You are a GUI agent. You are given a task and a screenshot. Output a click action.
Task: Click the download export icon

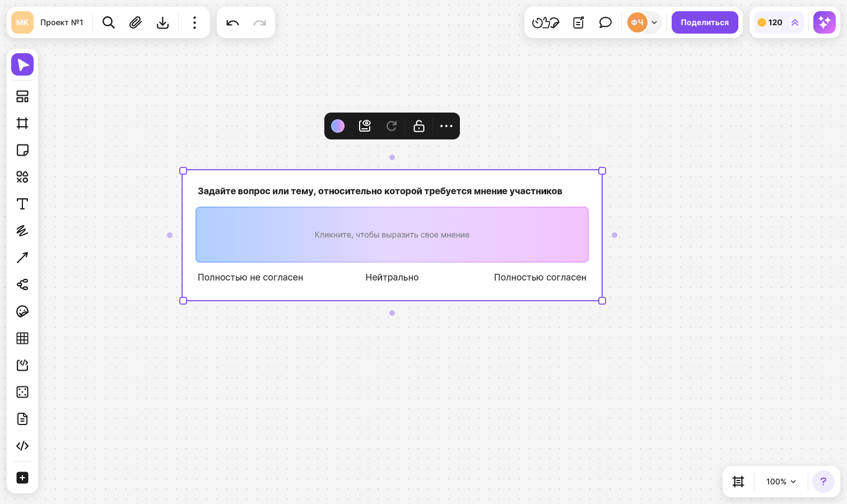coord(162,22)
